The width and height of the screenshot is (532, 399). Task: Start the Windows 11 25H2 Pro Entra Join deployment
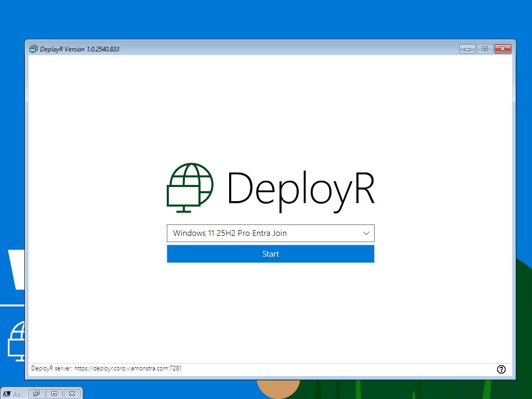pos(270,254)
